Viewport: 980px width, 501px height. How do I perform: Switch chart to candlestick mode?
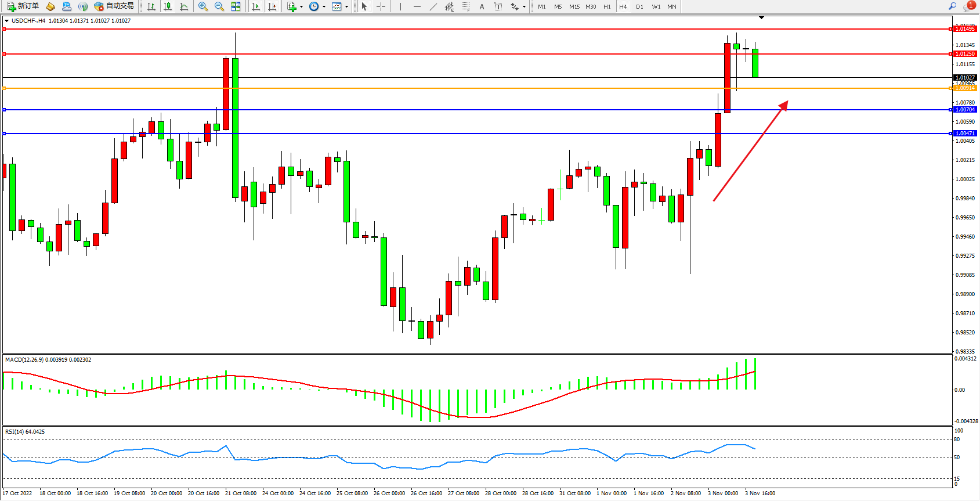(x=168, y=6)
